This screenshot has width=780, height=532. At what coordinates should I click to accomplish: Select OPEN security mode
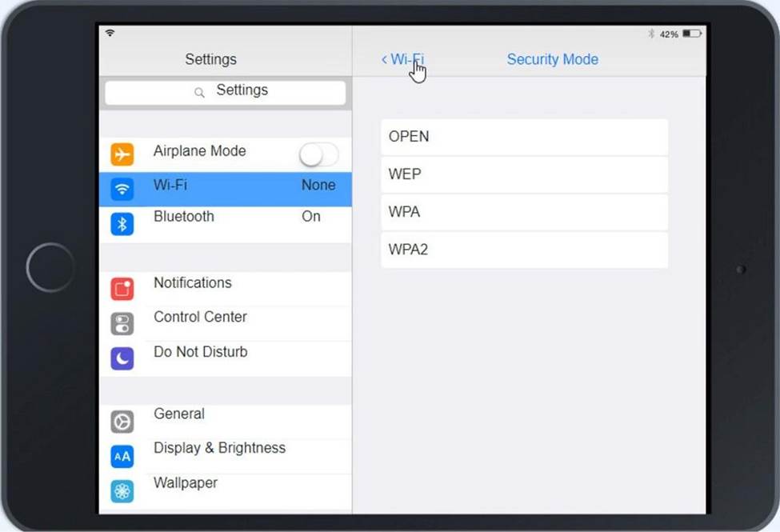[x=524, y=137]
